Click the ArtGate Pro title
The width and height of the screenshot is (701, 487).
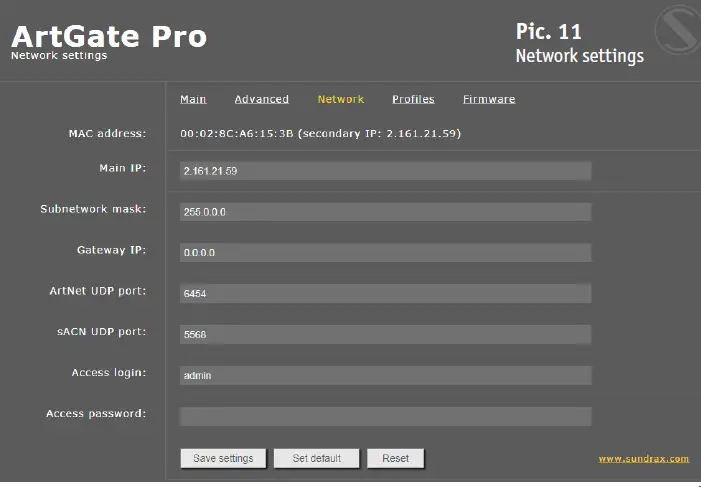109,37
